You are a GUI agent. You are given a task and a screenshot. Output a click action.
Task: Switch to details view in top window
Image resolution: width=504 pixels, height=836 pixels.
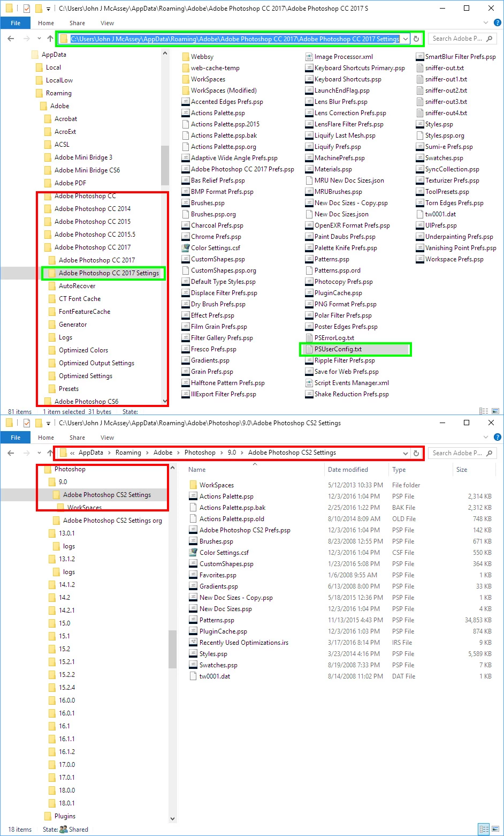click(x=484, y=411)
